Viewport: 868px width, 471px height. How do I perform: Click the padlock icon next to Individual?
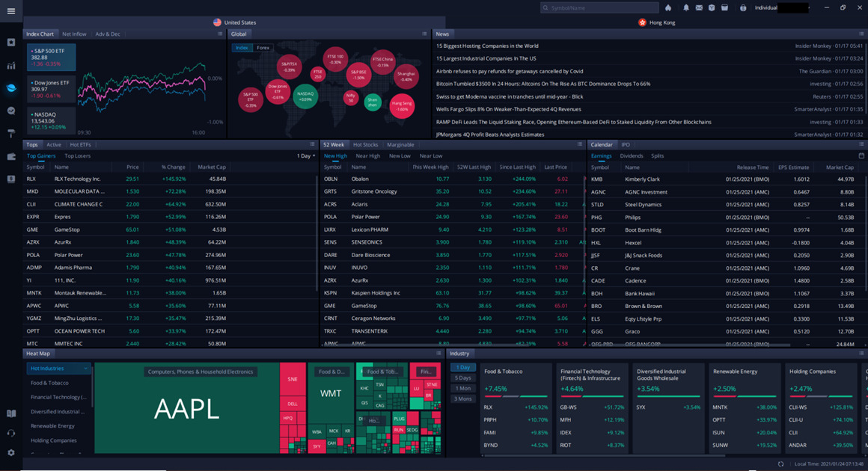(x=743, y=7)
